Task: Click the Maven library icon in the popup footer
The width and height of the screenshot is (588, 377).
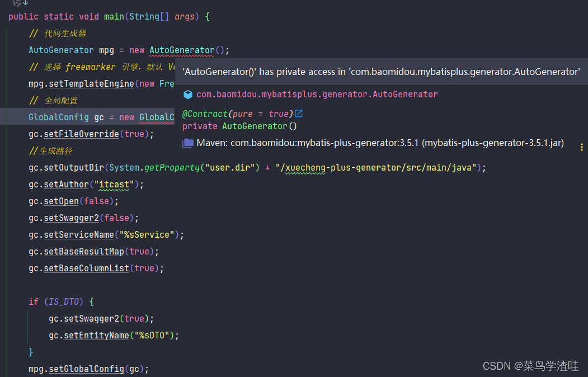Action: [x=187, y=143]
